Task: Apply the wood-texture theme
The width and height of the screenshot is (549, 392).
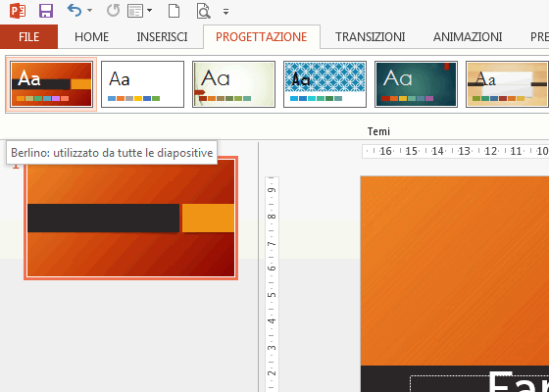Action: [x=507, y=84]
